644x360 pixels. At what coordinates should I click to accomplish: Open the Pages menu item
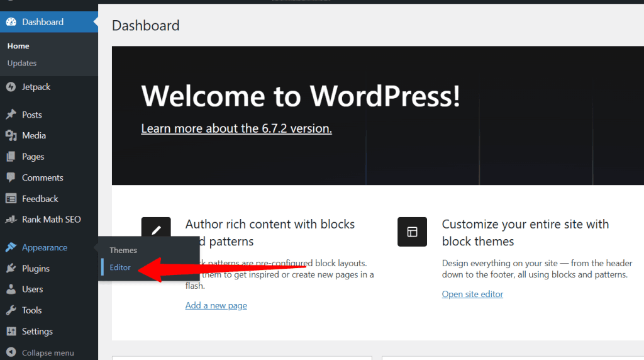coord(33,157)
